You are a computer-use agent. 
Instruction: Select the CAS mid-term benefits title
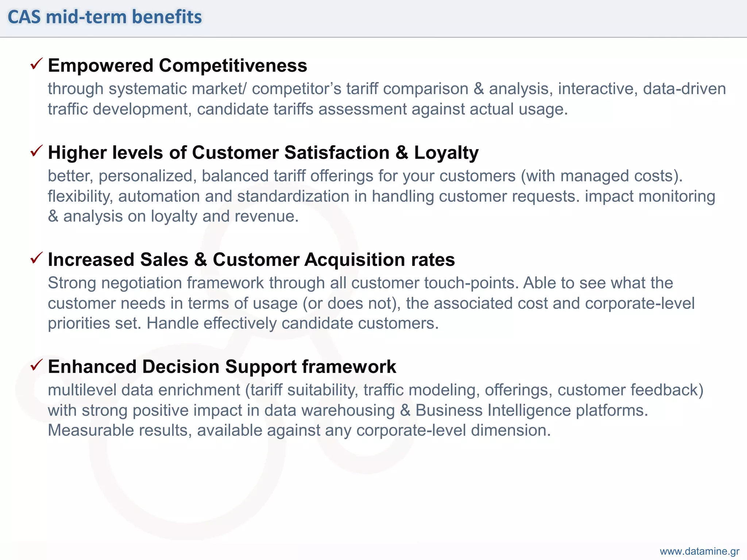[x=105, y=17]
